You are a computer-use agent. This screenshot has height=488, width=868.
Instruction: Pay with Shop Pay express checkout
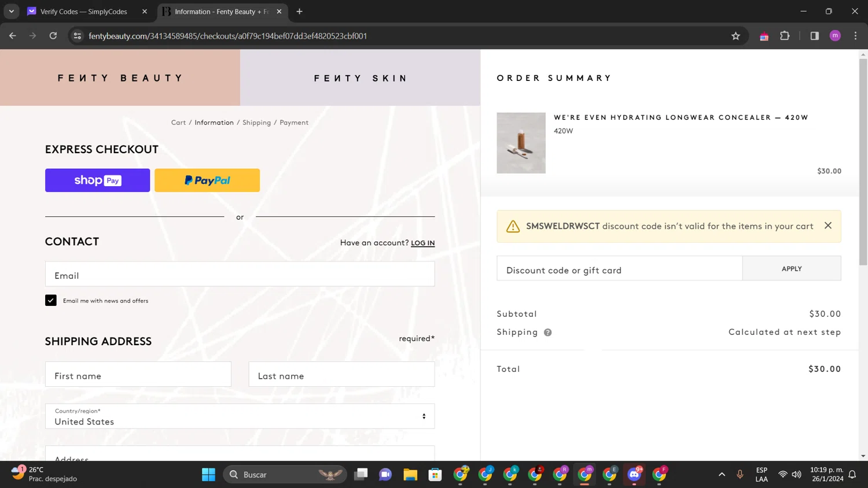[97, 180]
